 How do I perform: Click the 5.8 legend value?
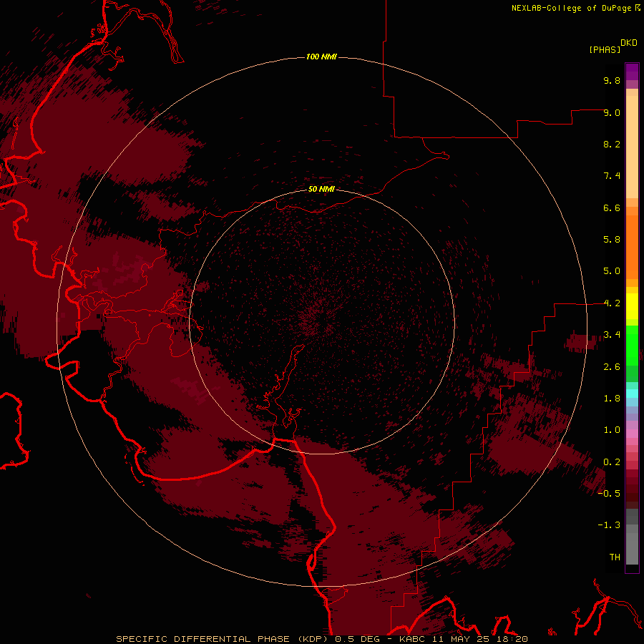tap(612, 240)
